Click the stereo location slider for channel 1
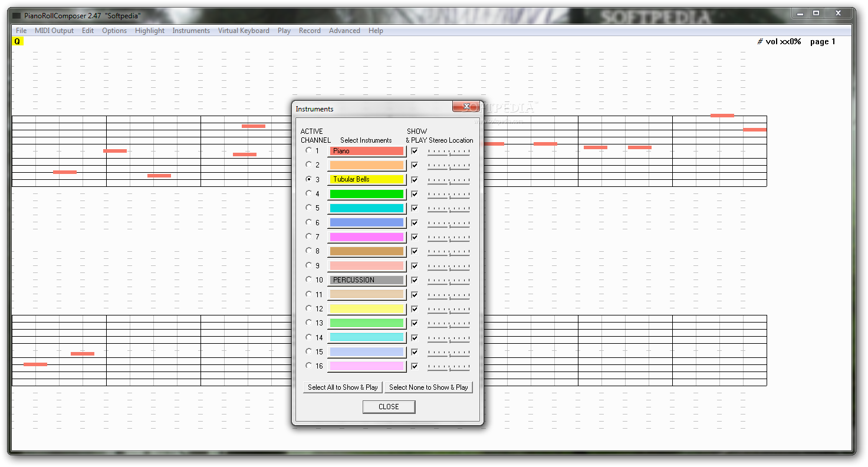The width and height of the screenshot is (868, 467). click(x=449, y=152)
